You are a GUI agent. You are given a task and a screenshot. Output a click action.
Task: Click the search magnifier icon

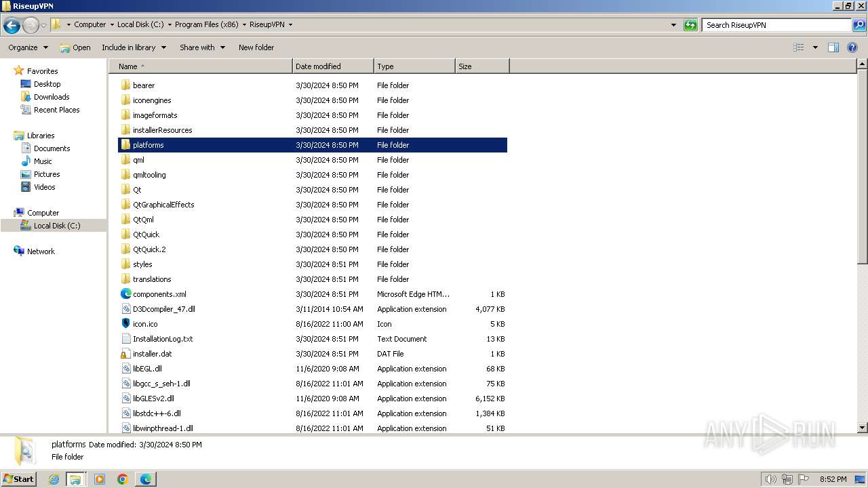pos(859,25)
